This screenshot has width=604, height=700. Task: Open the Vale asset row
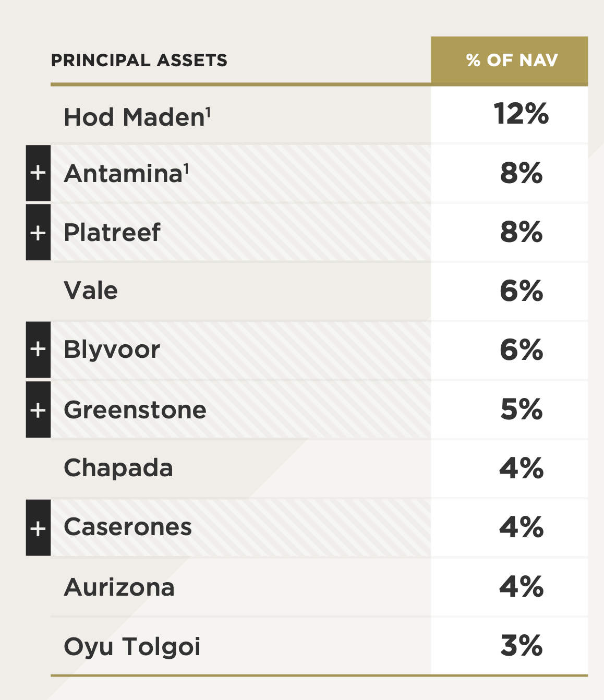pos(91,291)
